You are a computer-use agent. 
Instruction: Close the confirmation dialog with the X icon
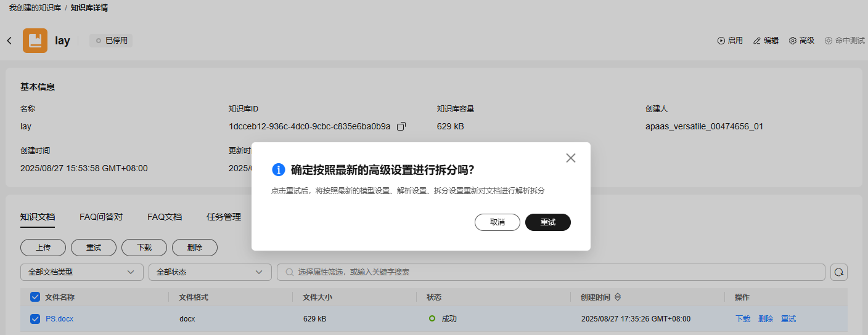[570, 158]
